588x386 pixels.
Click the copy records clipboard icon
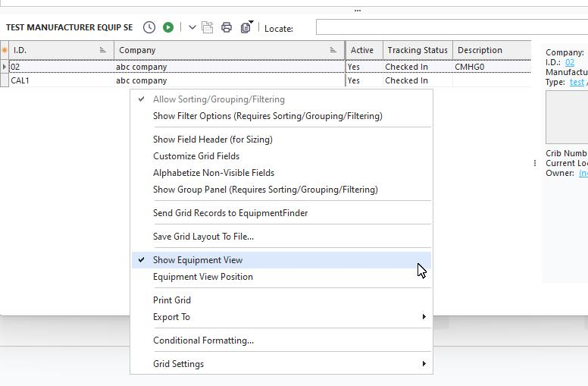(246, 27)
